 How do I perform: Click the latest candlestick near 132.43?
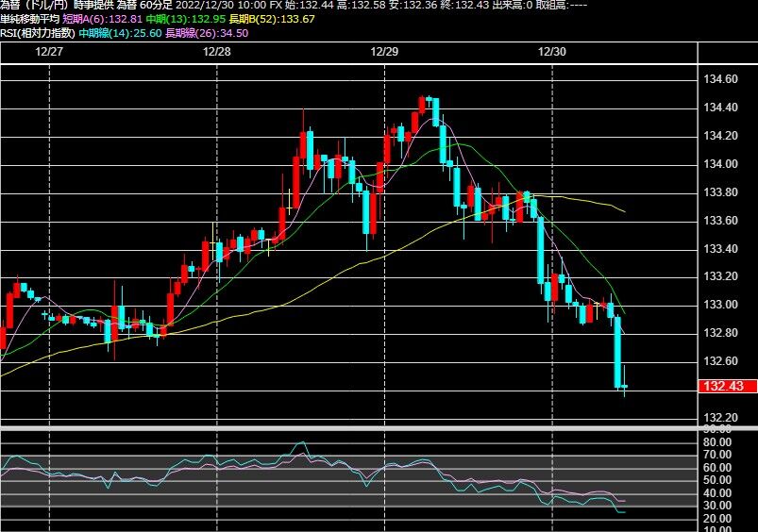pyautogui.click(x=625, y=386)
